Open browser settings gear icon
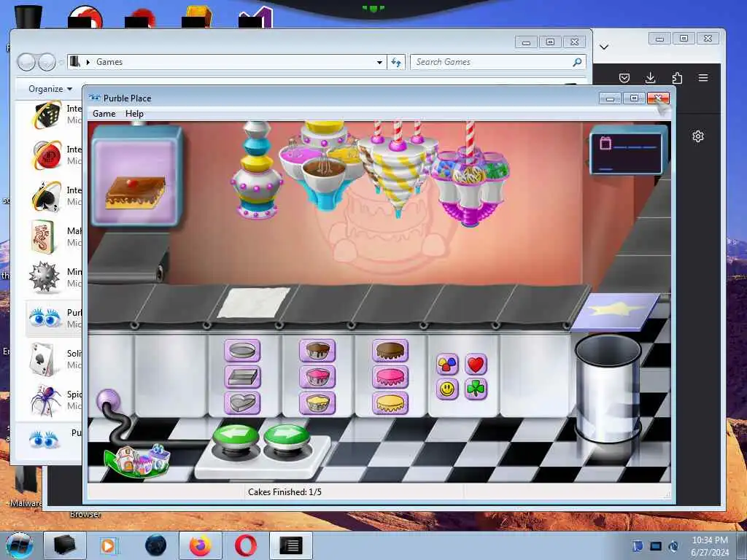Image resolution: width=747 pixels, height=560 pixels. (x=698, y=136)
